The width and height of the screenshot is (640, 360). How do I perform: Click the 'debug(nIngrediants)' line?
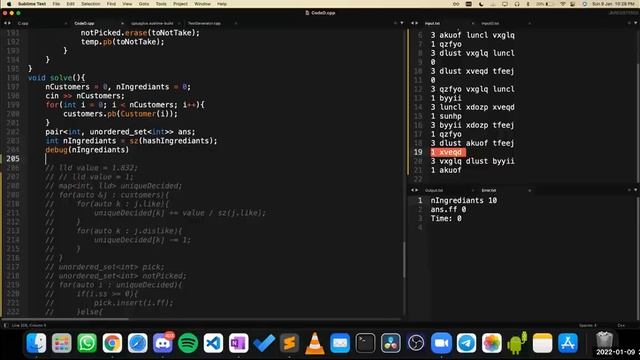(87, 150)
